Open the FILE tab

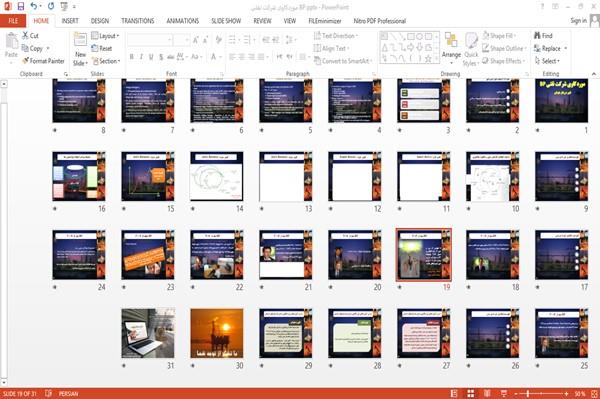(13, 21)
